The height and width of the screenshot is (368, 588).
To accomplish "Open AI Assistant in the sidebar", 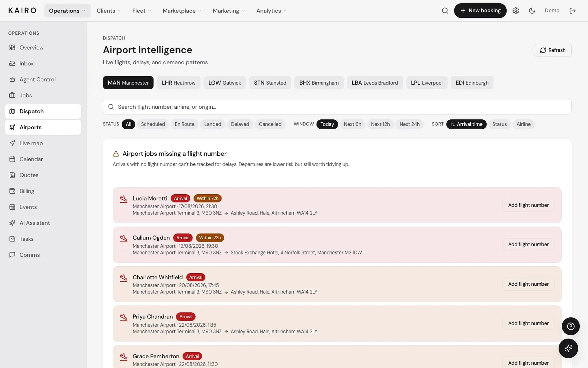I will click(x=43, y=223).
